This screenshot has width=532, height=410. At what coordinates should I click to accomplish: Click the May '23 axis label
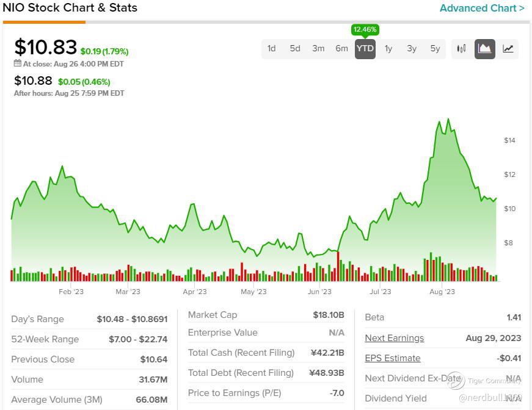(253, 292)
